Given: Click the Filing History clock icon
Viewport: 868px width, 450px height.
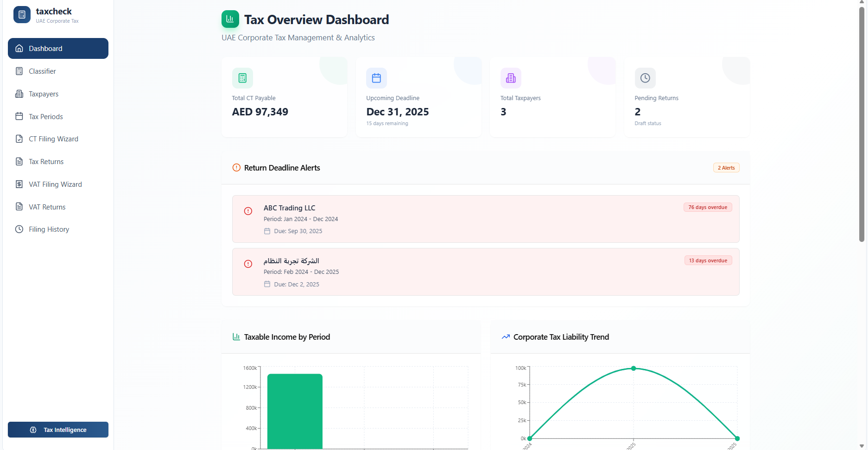Looking at the screenshot, I should point(19,229).
